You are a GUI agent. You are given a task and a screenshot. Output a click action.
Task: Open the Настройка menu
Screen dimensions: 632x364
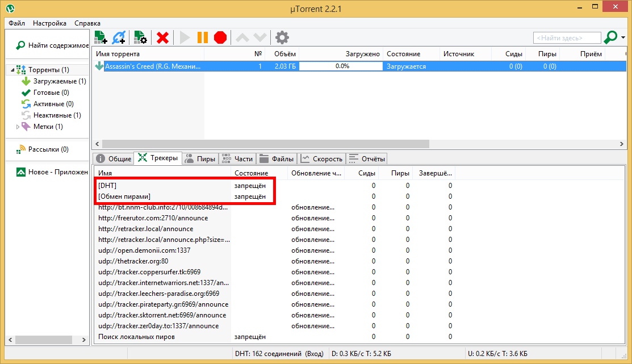tap(49, 23)
